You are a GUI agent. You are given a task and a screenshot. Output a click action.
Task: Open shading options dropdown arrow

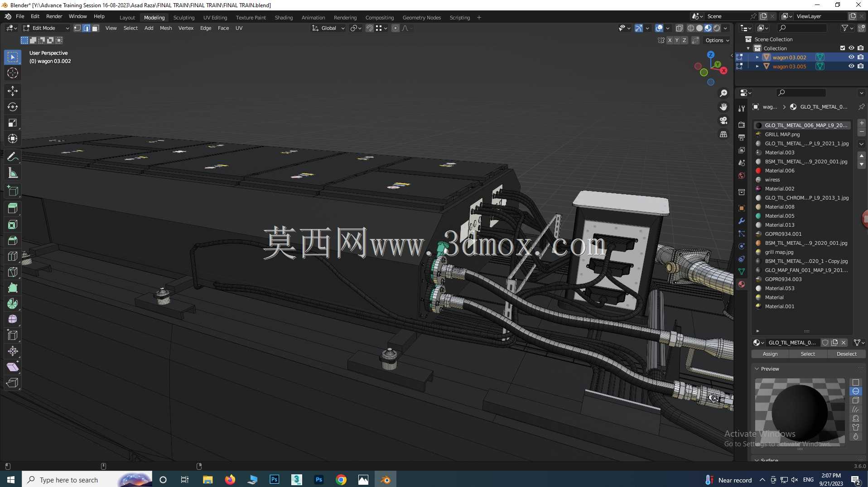tap(725, 28)
